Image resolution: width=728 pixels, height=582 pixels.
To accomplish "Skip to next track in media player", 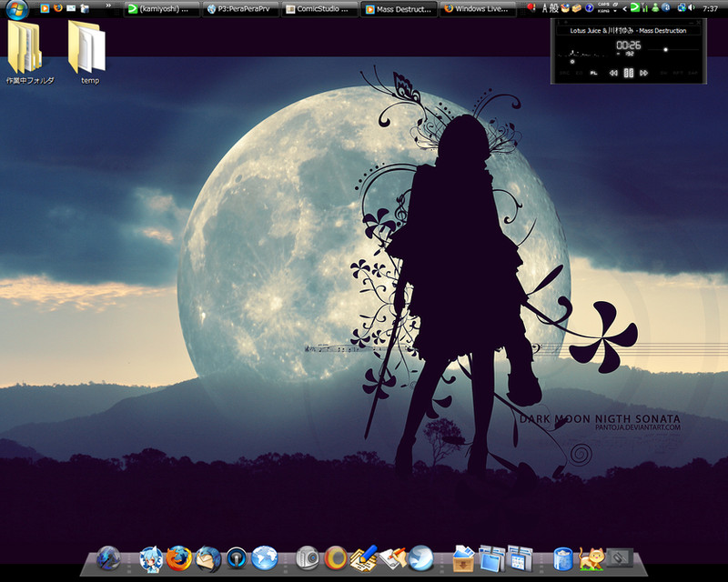I will (x=644, y=73).
